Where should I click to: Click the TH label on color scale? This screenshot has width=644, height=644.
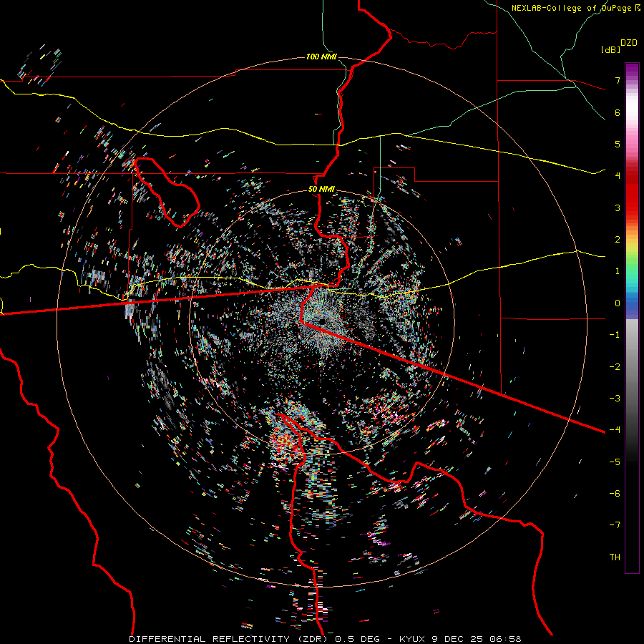[615, 557]
